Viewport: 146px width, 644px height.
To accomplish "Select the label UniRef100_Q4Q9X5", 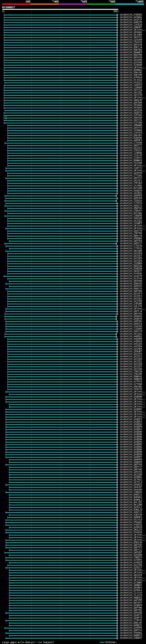I will (131, 319).
